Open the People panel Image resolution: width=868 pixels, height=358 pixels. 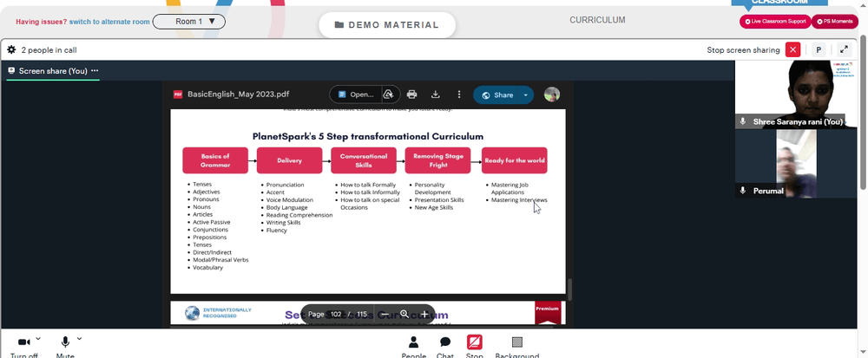[x=413, y=348]
